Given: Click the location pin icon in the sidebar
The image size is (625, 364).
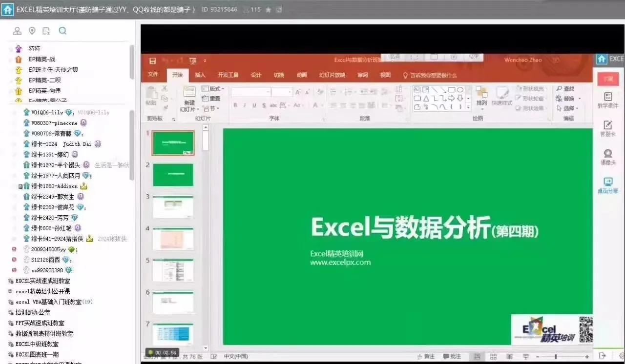Looking at the screenshot, I should (x=32, y=31).
